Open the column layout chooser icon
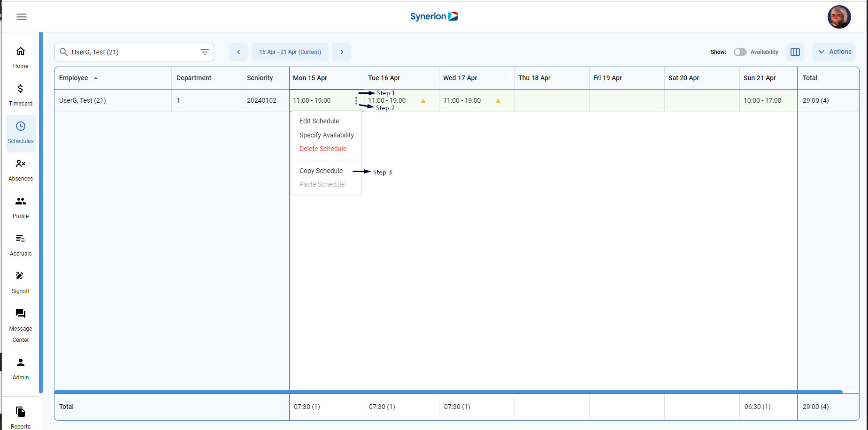 click(x=795, y=52)
